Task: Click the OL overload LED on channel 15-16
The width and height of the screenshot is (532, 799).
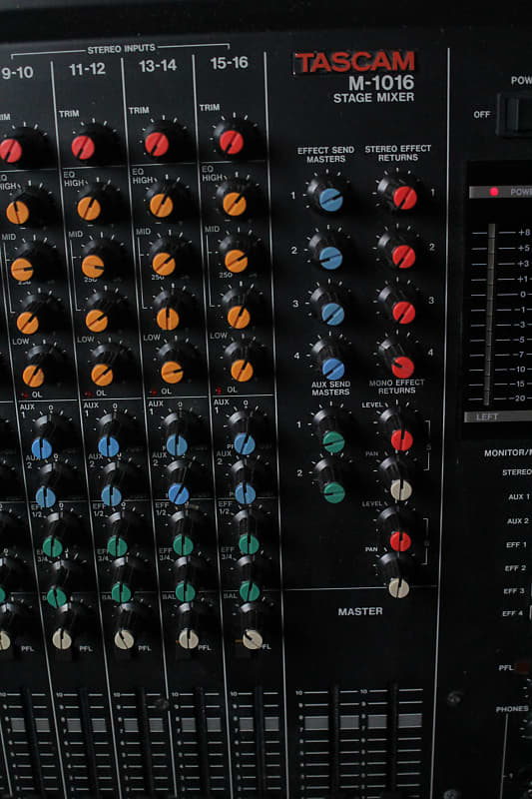Action: click(219, 391)
